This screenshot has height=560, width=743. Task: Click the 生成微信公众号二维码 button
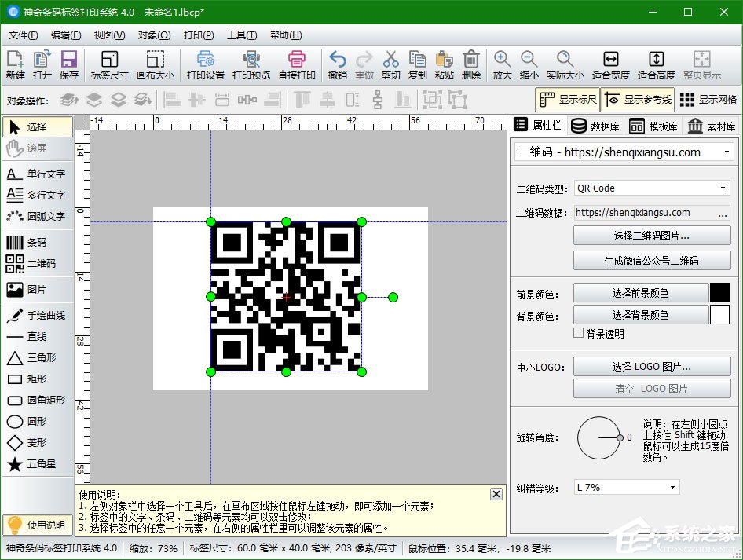click(x=652, y=261)
